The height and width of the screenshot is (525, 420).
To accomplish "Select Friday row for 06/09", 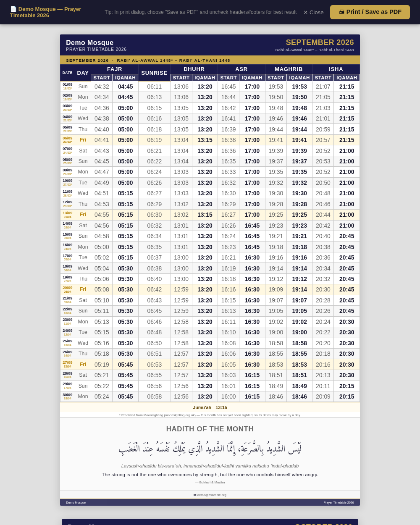I will click(x=210, y=140).
